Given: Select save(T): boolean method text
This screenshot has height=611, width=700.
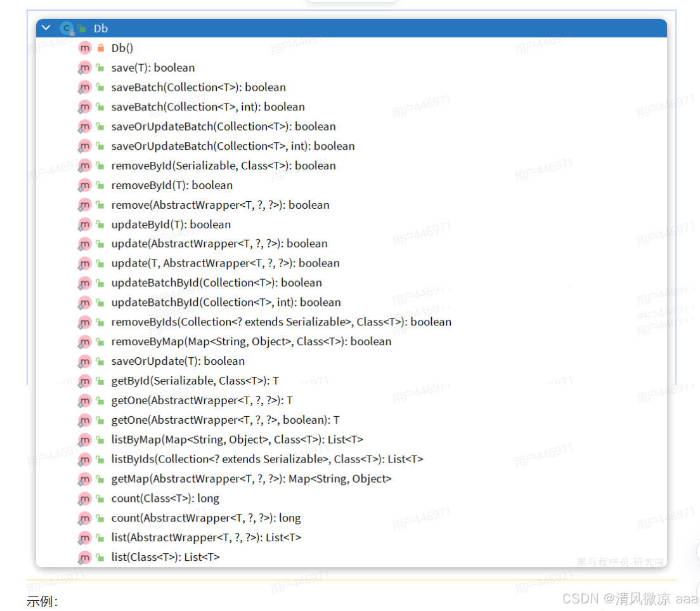Looking at the screenshot, I should pyautogui.click(x=153, y=67).
